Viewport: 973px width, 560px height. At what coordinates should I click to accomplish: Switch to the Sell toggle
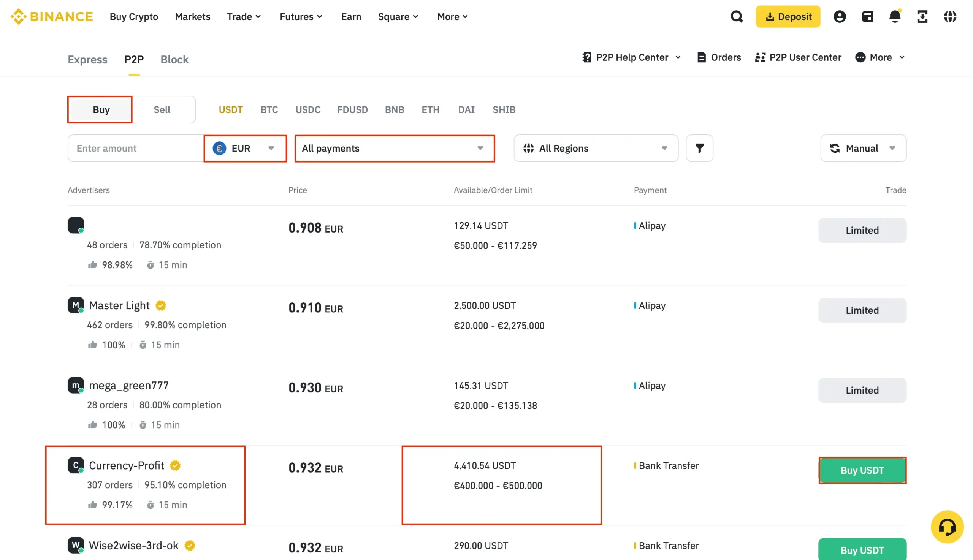[x=162, y=110]
